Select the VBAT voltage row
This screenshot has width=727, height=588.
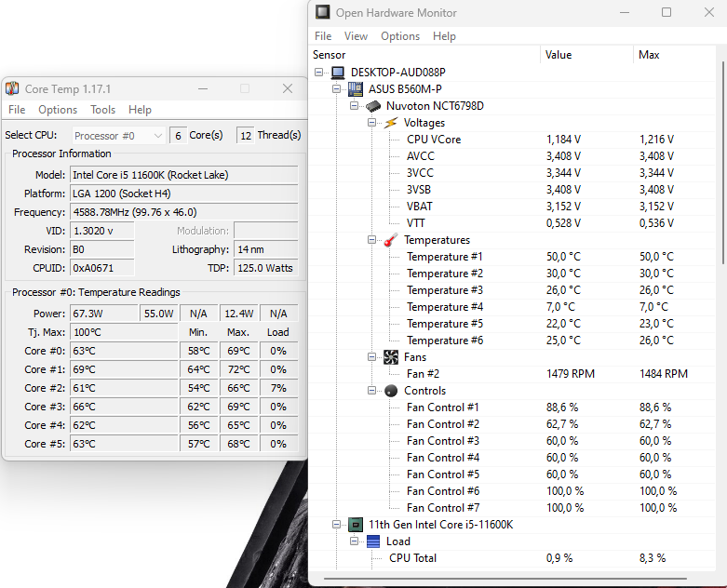coord(512,207)
